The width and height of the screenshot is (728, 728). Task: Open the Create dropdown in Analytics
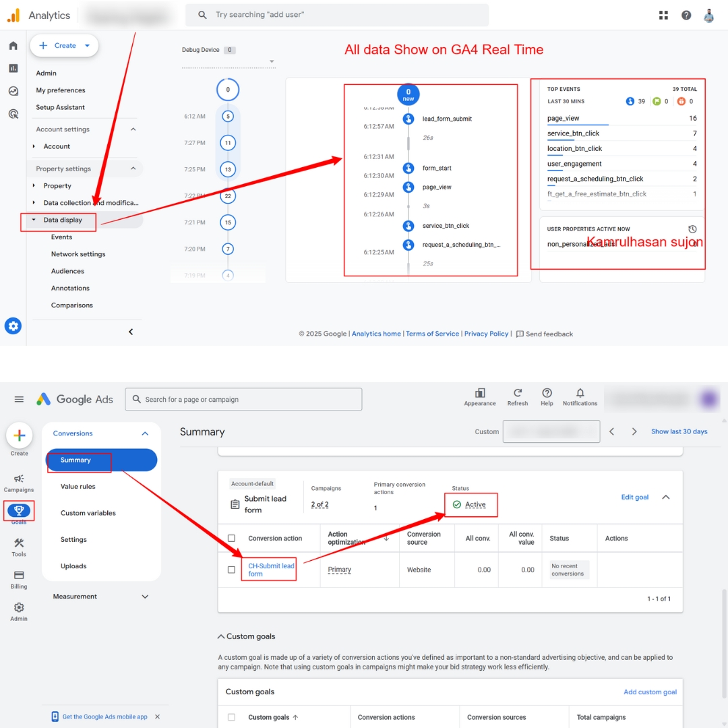(x=64, y=46)
